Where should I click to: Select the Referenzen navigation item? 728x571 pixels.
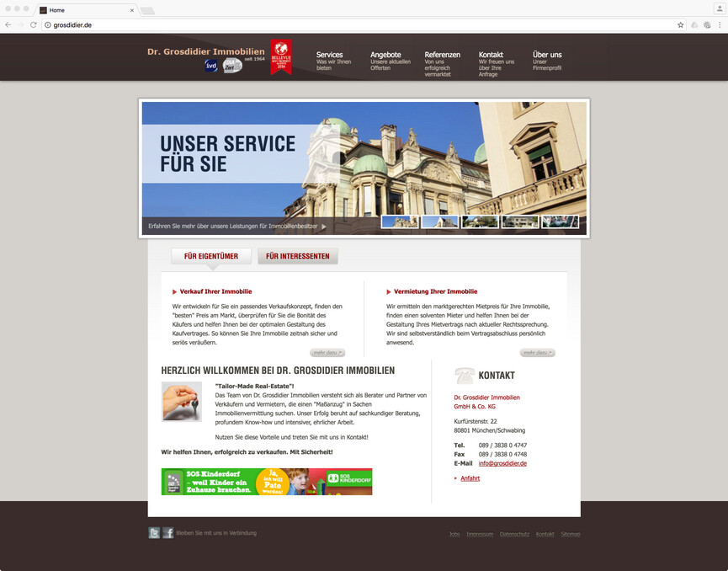click(x=442, y=55)
